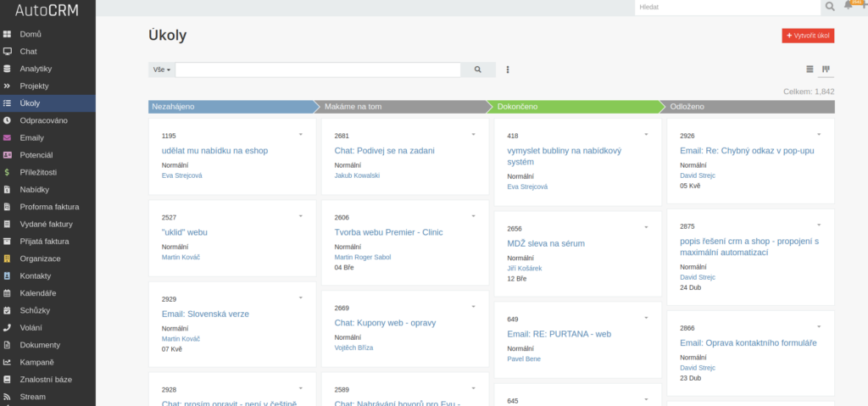
Task: Open the three-dot options menu
Action: (x=508, y=70)
